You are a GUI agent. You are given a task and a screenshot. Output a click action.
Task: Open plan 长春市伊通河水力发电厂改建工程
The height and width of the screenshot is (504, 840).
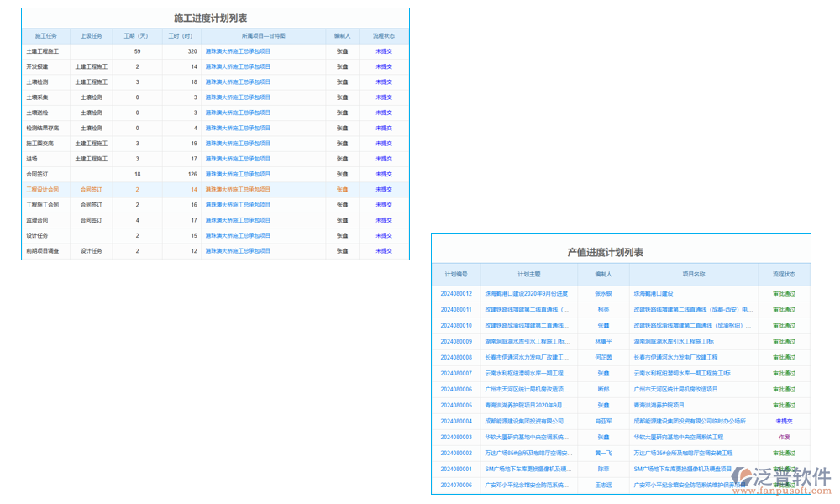click(x=522, y=357)
